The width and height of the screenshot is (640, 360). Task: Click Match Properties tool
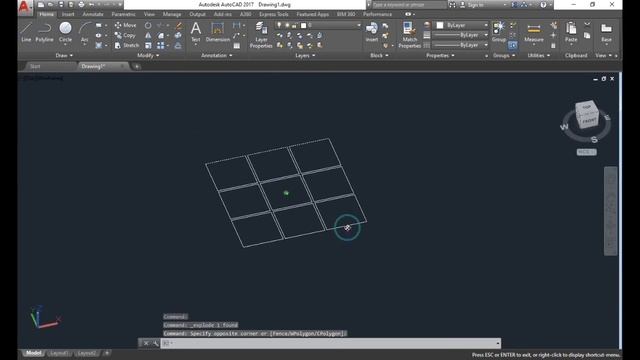(x=409, y=35)
